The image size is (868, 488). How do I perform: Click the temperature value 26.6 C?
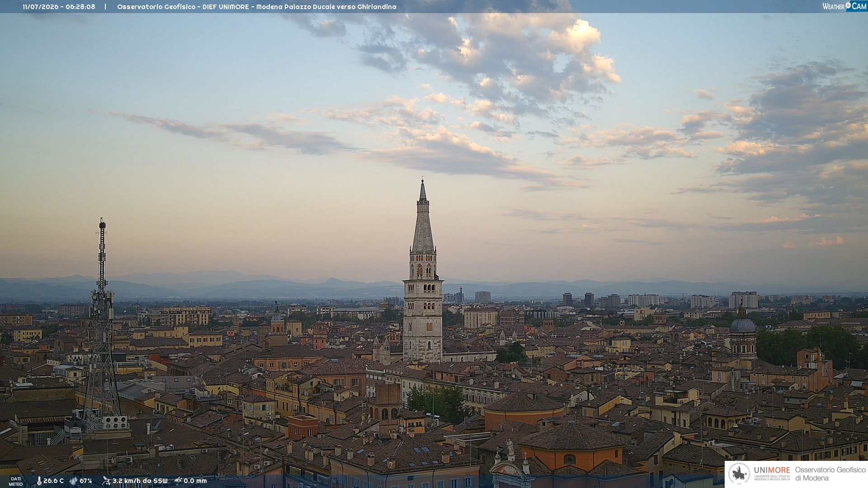point(53,481)
